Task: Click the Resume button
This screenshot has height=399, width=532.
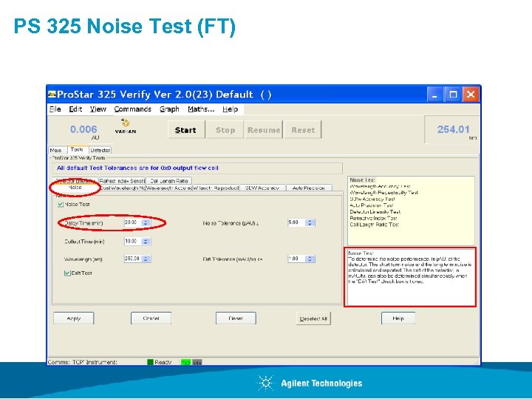Action: point(264,130)
